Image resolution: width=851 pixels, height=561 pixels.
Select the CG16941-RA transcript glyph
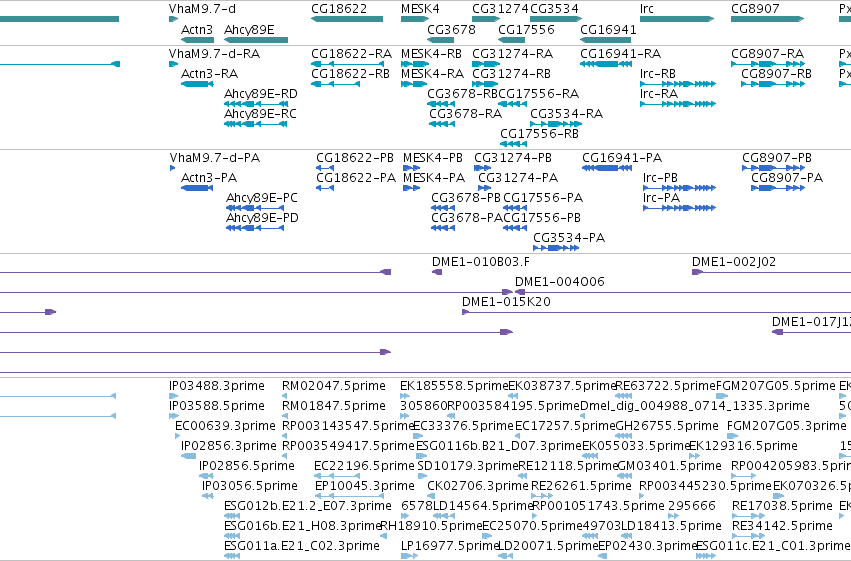606,64
